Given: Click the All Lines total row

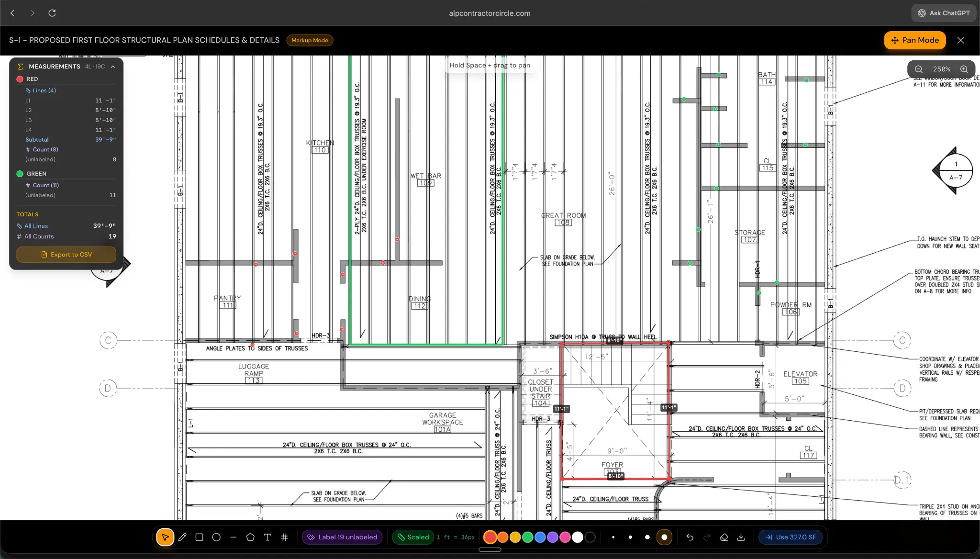Looking at the screenshot, I should tap(66, 226).
